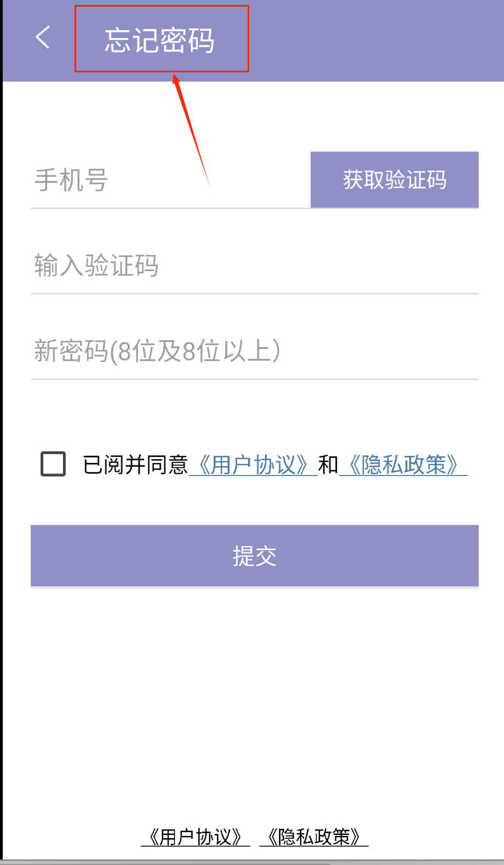
Task: Open the black footer 《用户协议》 link
Action: [195, 837]
